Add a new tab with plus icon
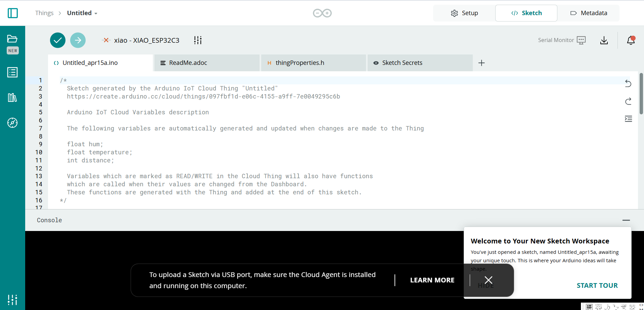This screenshot has width=644, height=310. coord(481,63)
